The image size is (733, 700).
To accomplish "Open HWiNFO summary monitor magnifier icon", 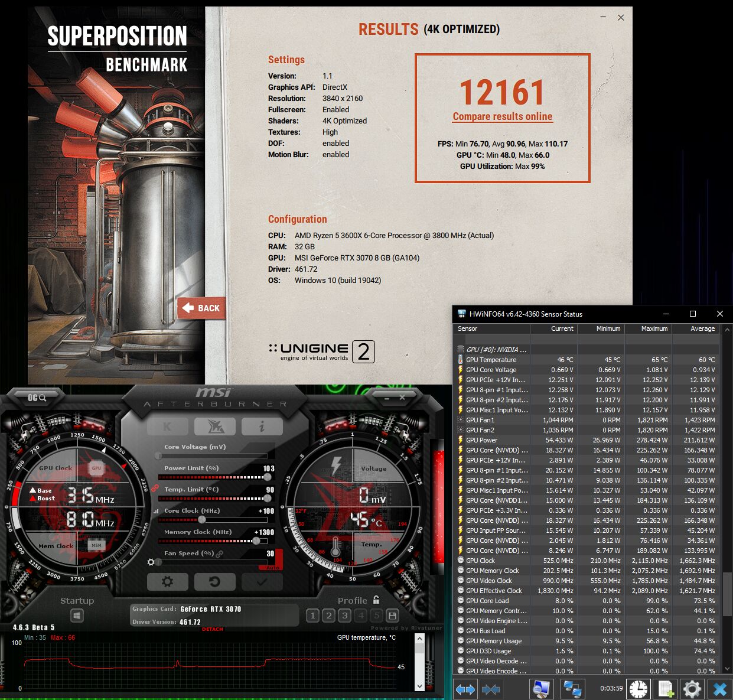I will click(x=541, y=689).
